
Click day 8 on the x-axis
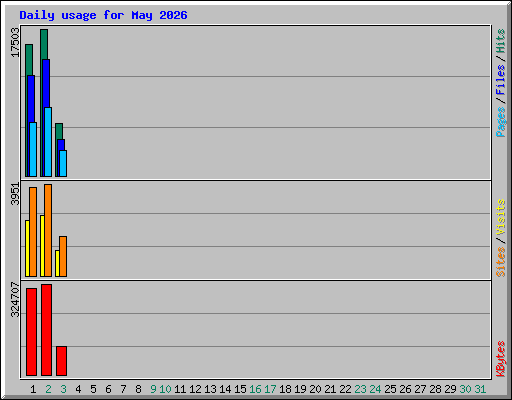[138, 389]
